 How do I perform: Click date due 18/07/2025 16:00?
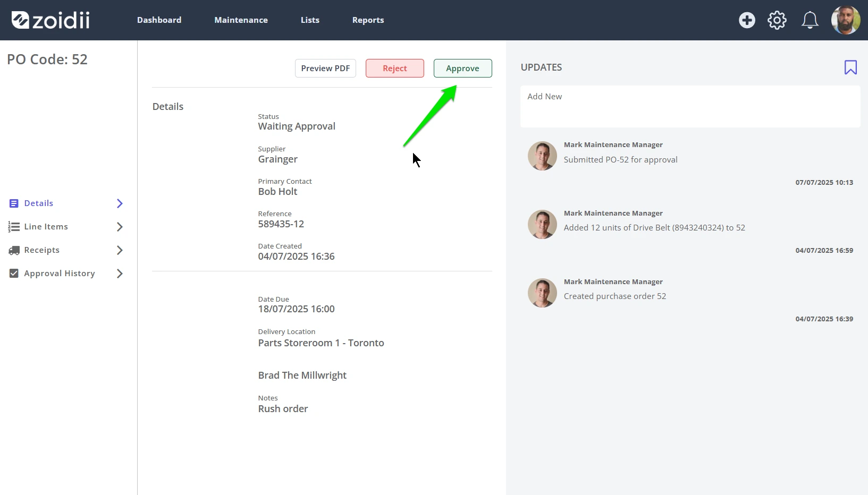click(296, 309)
